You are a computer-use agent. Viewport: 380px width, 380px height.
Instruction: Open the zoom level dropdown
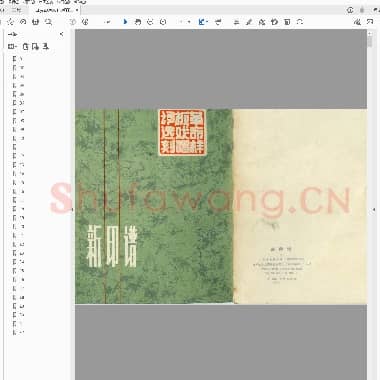pos(189,22)
